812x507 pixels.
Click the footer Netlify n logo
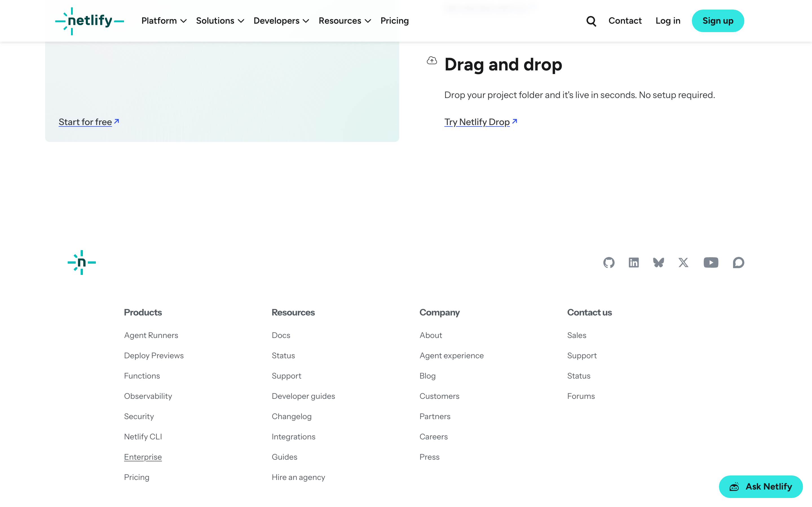(81, 263)
